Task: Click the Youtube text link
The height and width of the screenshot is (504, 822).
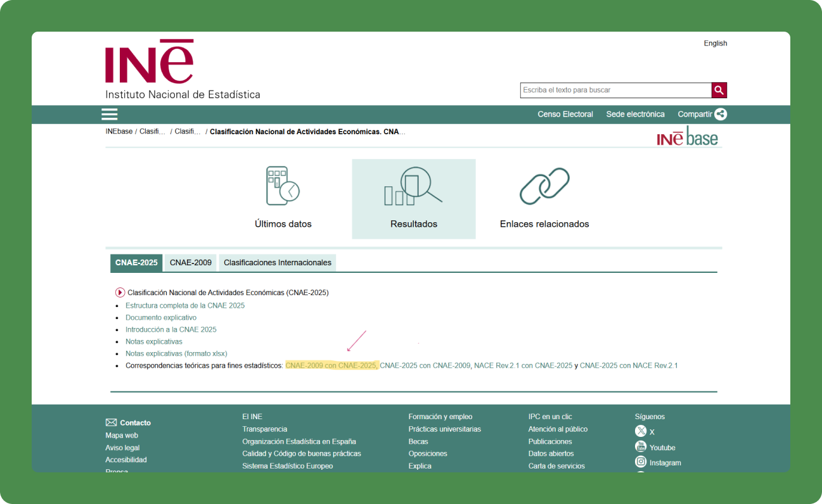Action: point(662,448)
